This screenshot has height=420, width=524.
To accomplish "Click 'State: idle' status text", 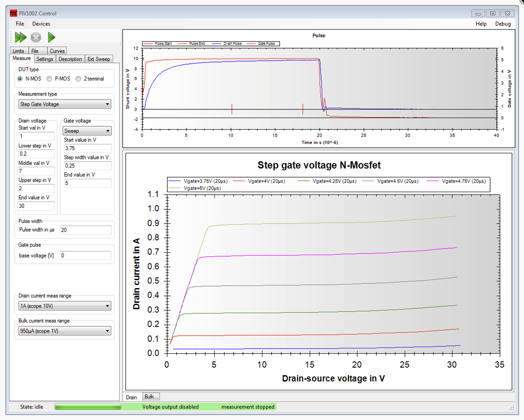I will point(32,407).
